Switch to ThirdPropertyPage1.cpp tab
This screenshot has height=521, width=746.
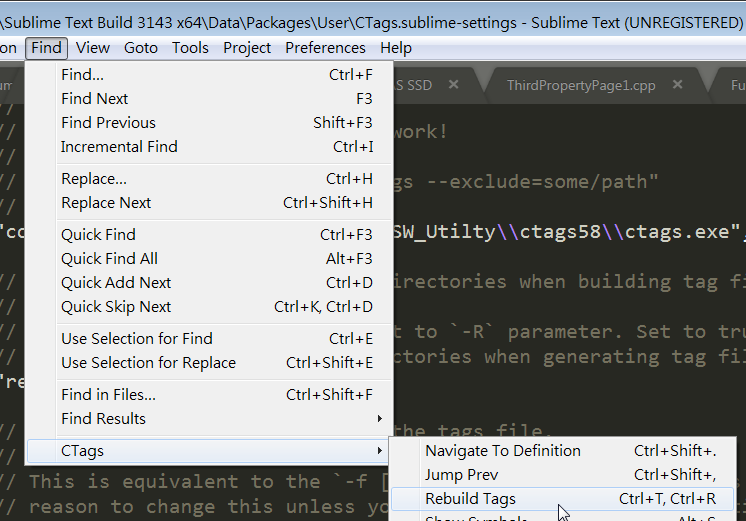coord(581,86)
